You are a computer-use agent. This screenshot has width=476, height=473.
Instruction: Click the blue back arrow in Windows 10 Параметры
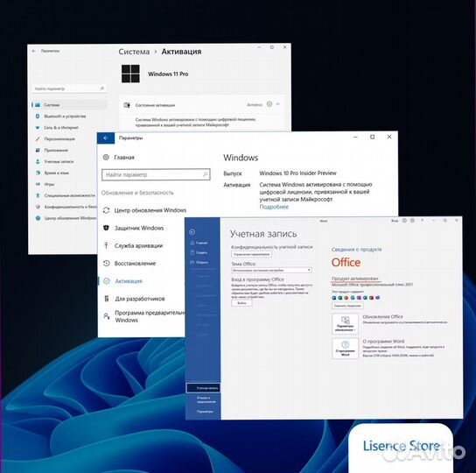coord(106,138)
